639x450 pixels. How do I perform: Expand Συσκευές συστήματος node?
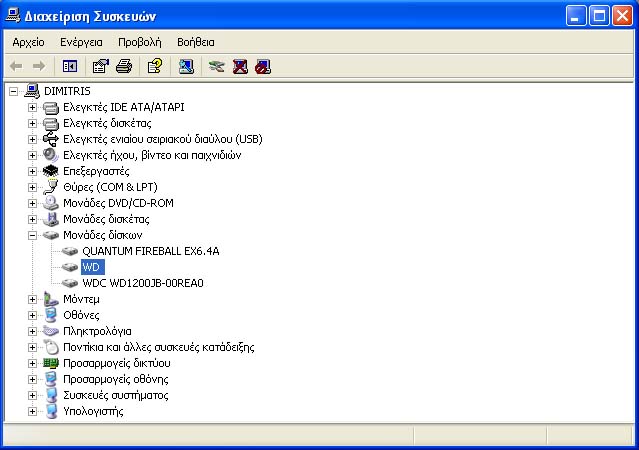tap(32, 395)
